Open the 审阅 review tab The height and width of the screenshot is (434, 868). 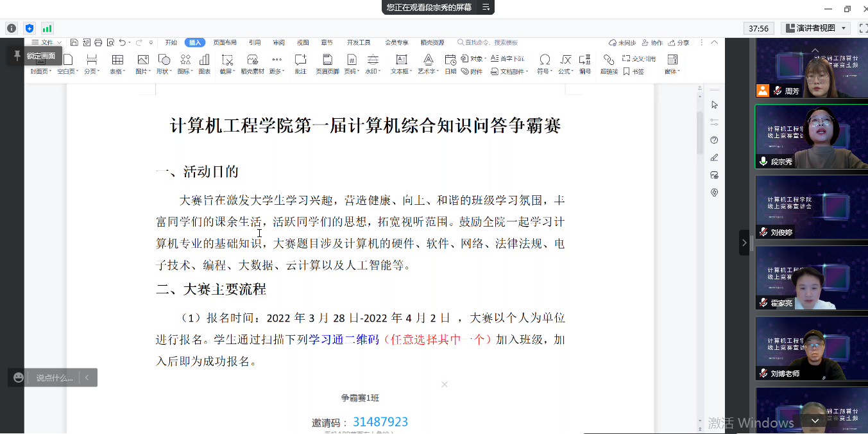coord(278,42)
